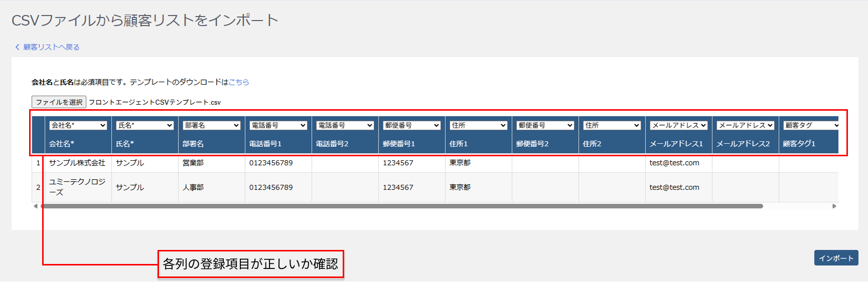Image resolution: width=868 pixels, height=282 pixels.
Task: Open dropdown above 住所1 column
Action: tap(478, 125)
